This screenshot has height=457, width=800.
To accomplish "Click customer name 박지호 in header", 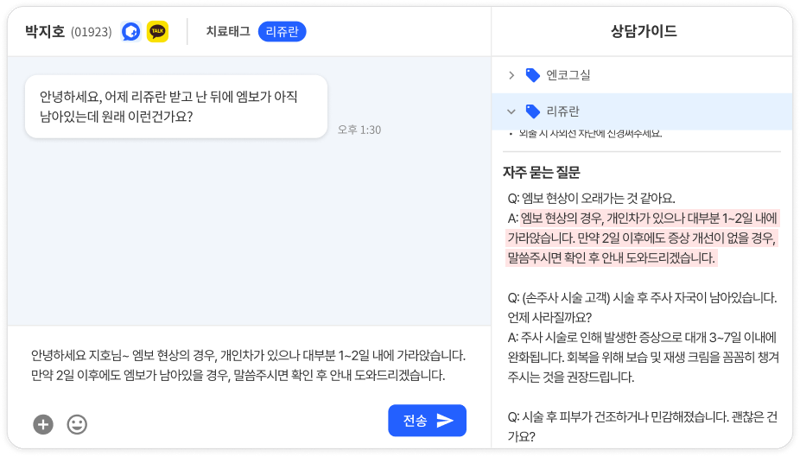I will pos(45,32).
